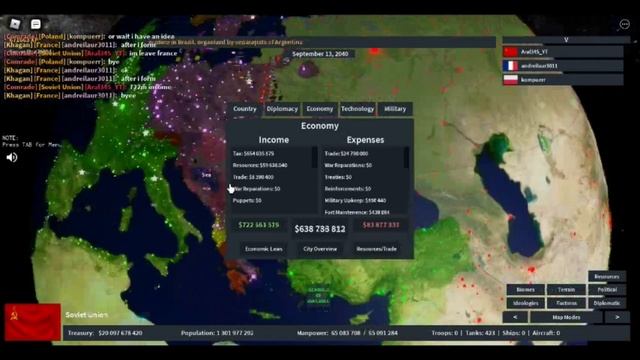Select player Aral345_YT in player list
This screenshot has height=360, width=640.
click(563, 52)
